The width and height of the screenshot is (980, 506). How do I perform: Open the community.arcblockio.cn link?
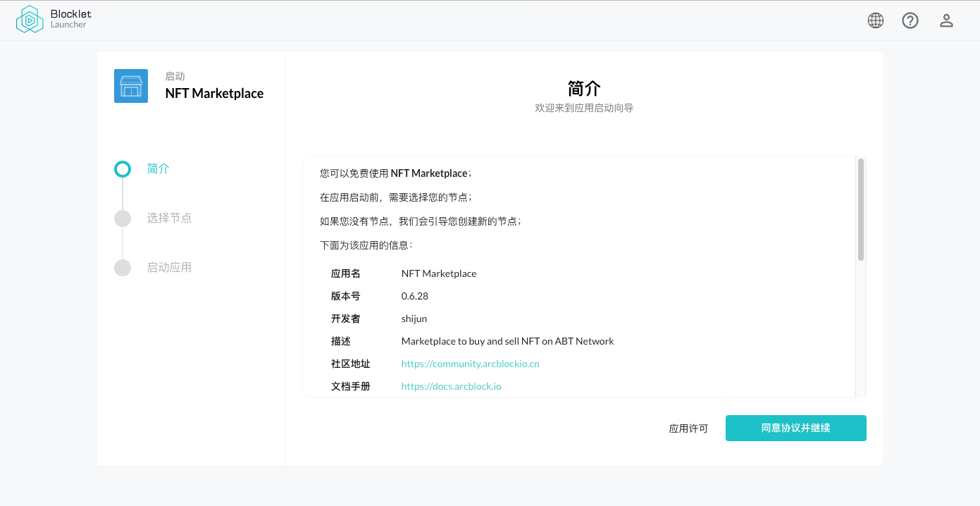pos(471,364)
